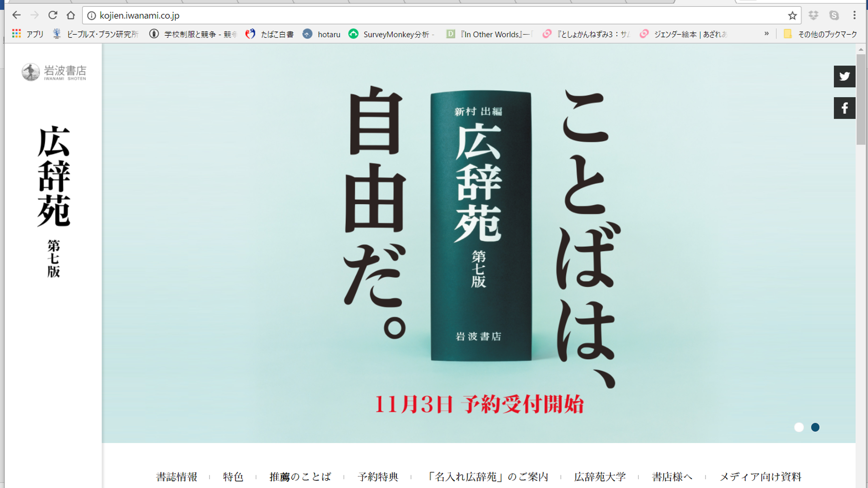Screen dimensions: 868x488
Task: Open 「名入れ広辞苑」のご案内 menu item
Action: tap(487, 477)
